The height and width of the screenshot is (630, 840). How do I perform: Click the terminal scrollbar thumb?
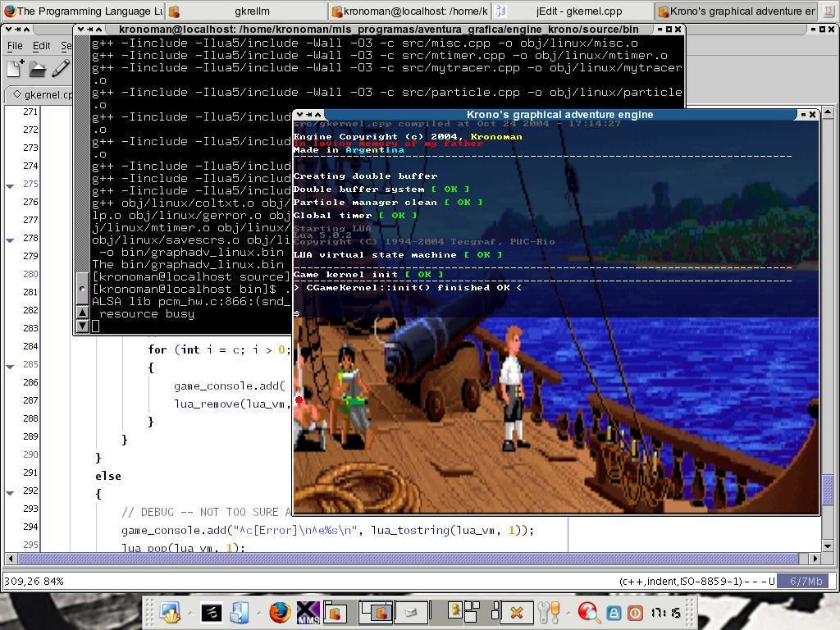click(82, 289)
